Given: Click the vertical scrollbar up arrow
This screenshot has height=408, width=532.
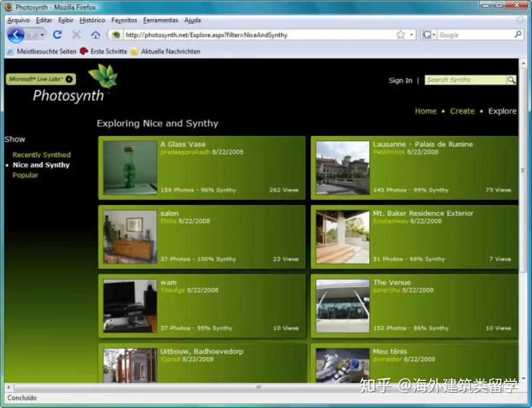Looking at the screenshot, I should pos(523,63).
